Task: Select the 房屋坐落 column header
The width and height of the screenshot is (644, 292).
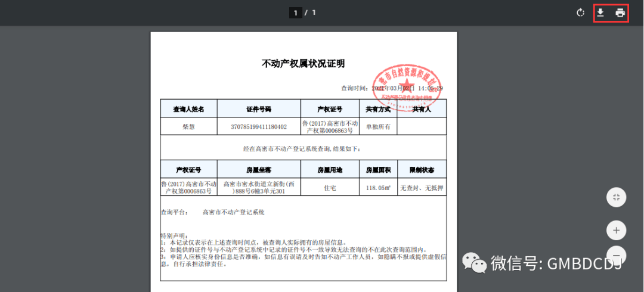Action: (259, 170)
